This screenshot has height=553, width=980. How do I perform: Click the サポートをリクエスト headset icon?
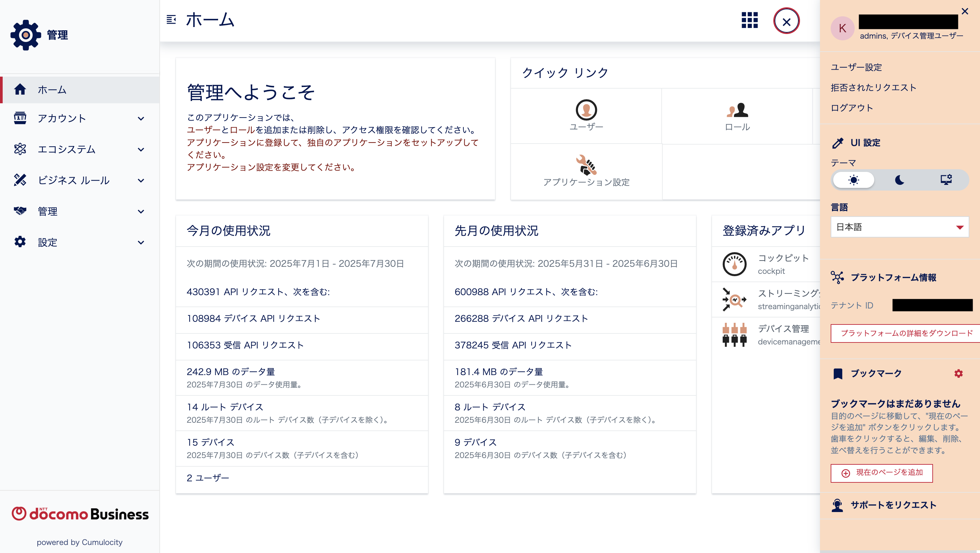pyautogui.click(x=837, y=505)
